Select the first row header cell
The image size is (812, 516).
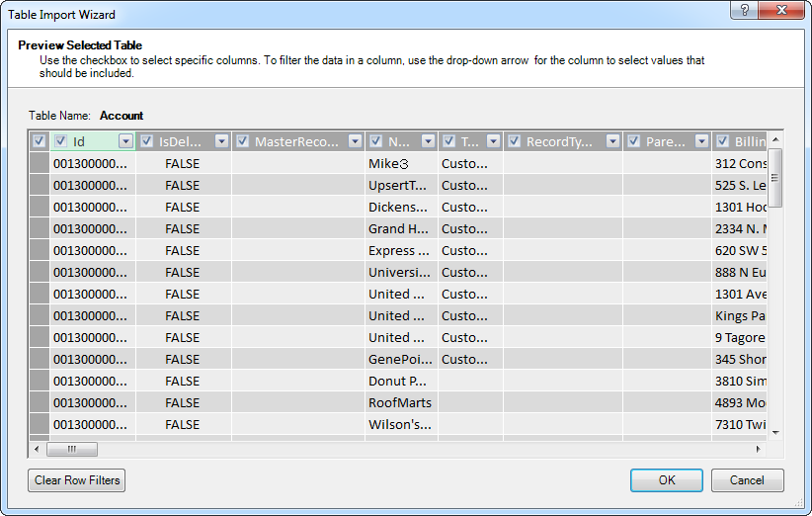click(39, 163)
